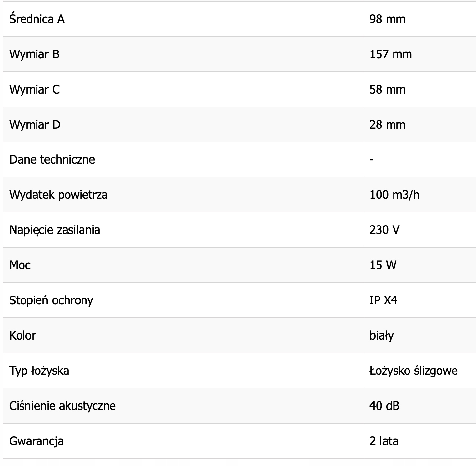The image size is (476, 466).
Task: Click the "Ciśnienie akustyczne" label
Action: [63, 406]
